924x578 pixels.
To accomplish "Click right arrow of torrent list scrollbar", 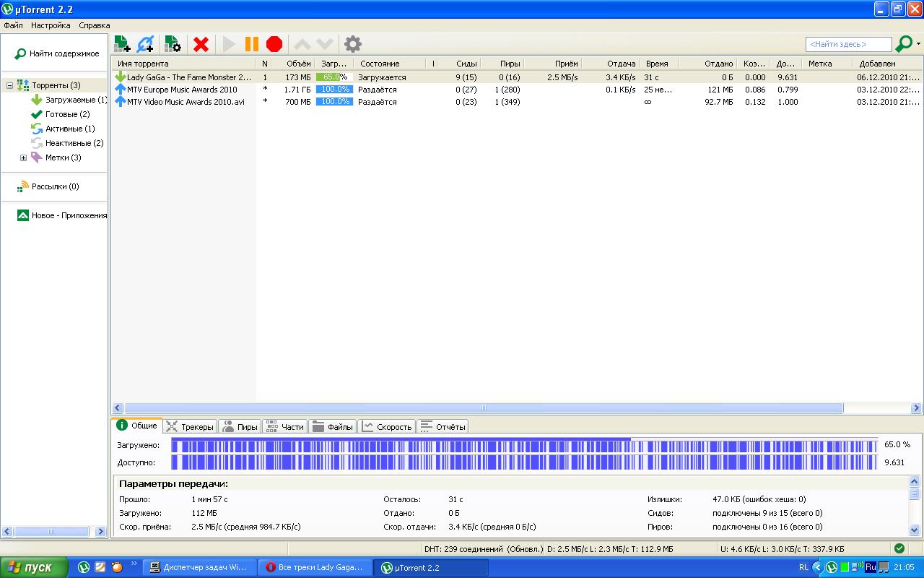I will (x=917, y=408).
